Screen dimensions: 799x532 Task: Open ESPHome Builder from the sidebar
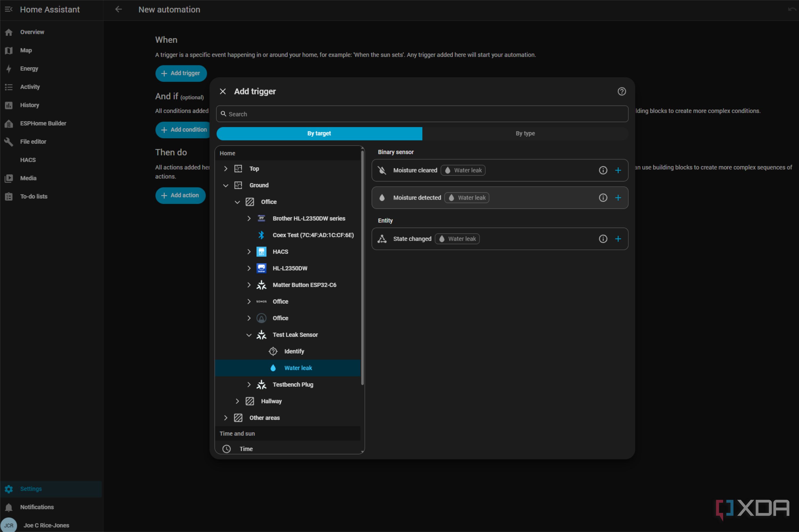(x=51, y=123)
